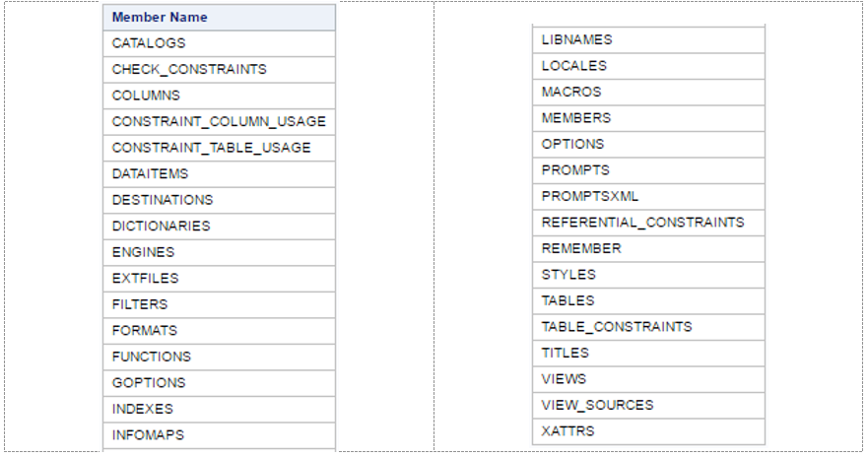Viewport: 868px width, 457px height.
Task: Select the OPTIONS entry
Action: pos(573,144)
